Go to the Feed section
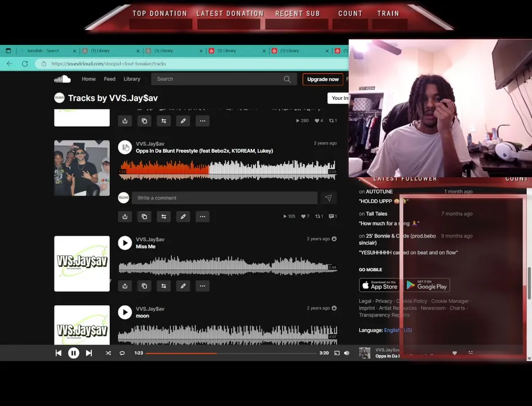Viewport: 532px width, 406px height. coord(109,79)
